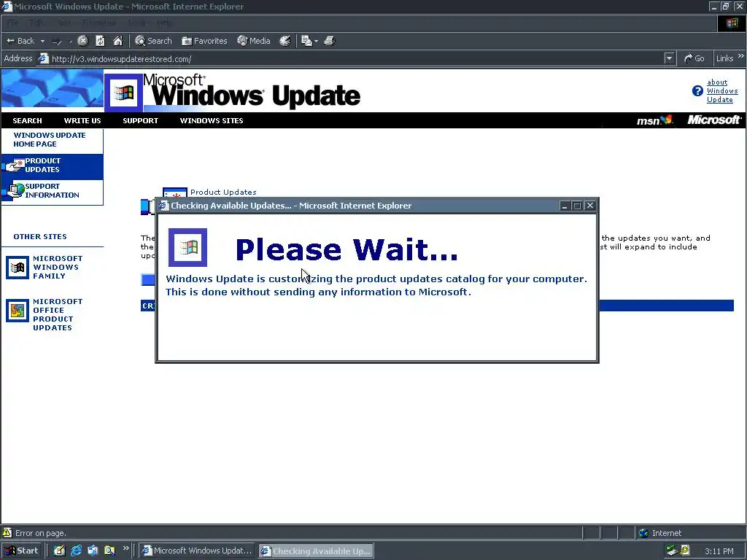Expand the address bar dropdown arrow
The image size is (747, 560).
point(670,58)
